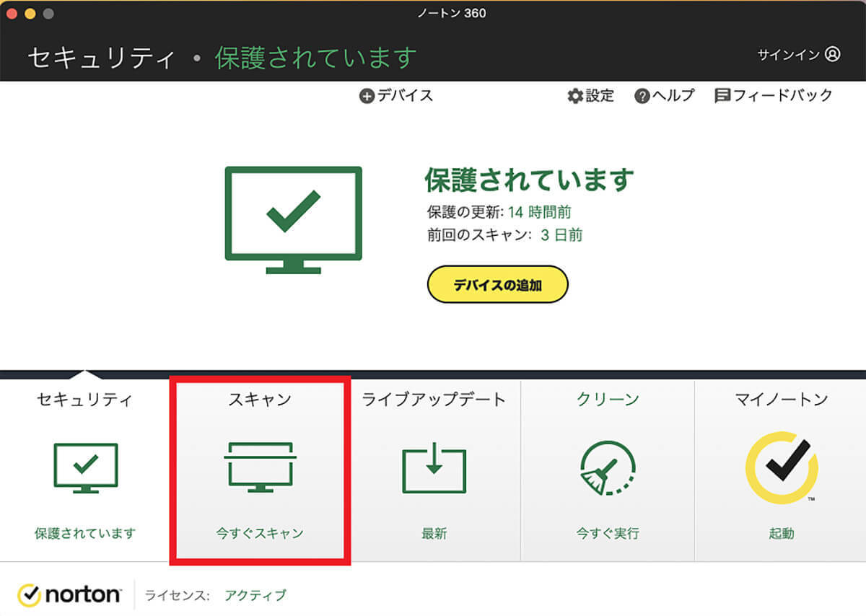Click the scan monitor icon
The width and height of the screenshot is (866, 616).
[x=260, y=467]
